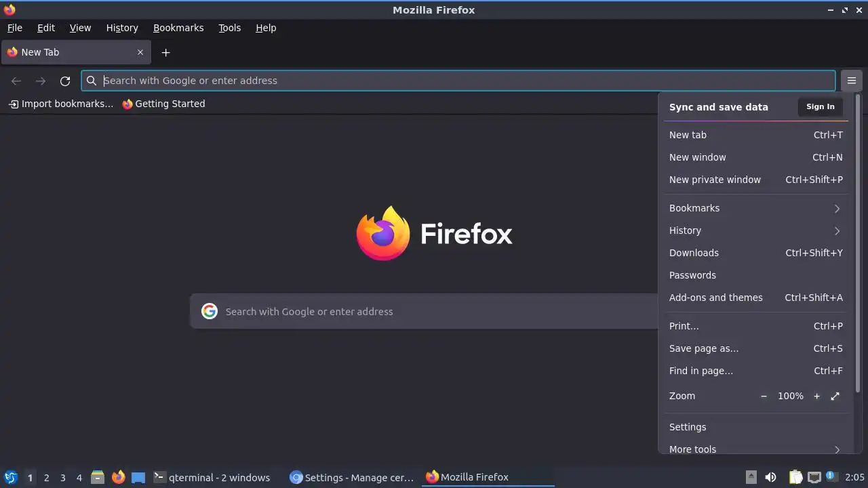Open the Help menu
The height and width of the screenshot is (488, 868).
point(266,28)
